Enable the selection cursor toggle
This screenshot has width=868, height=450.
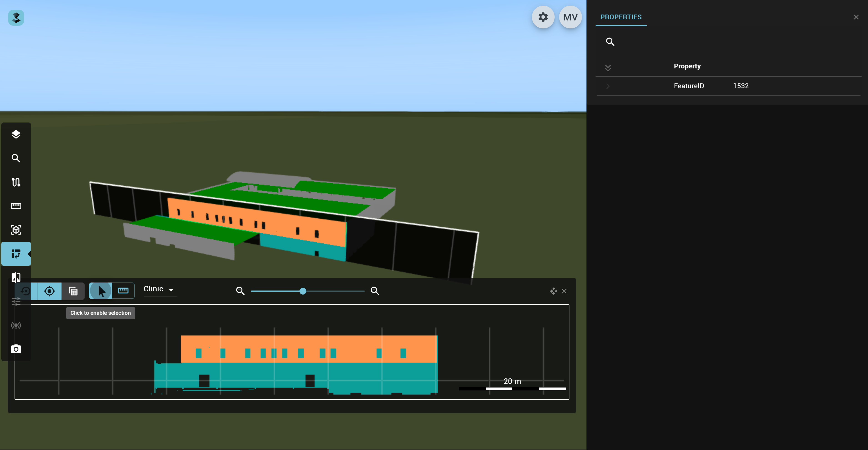click(x=100, y=291)
